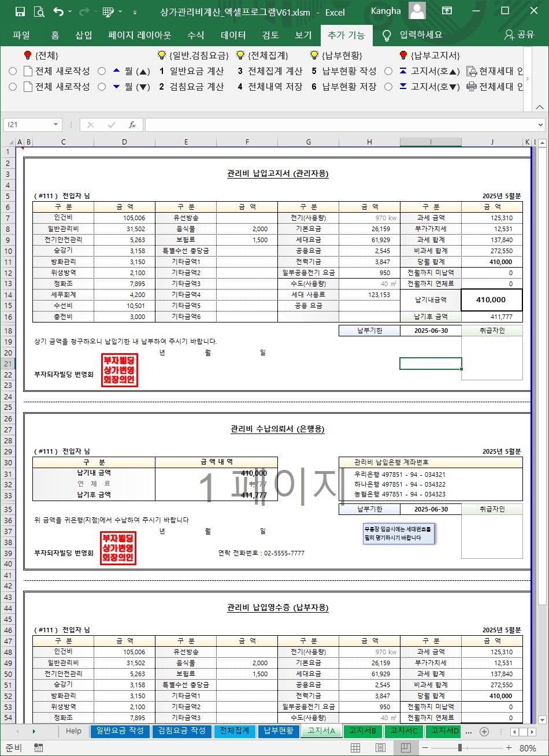549x756 pixels.
Task: Undo the last action
Action: 58,12
